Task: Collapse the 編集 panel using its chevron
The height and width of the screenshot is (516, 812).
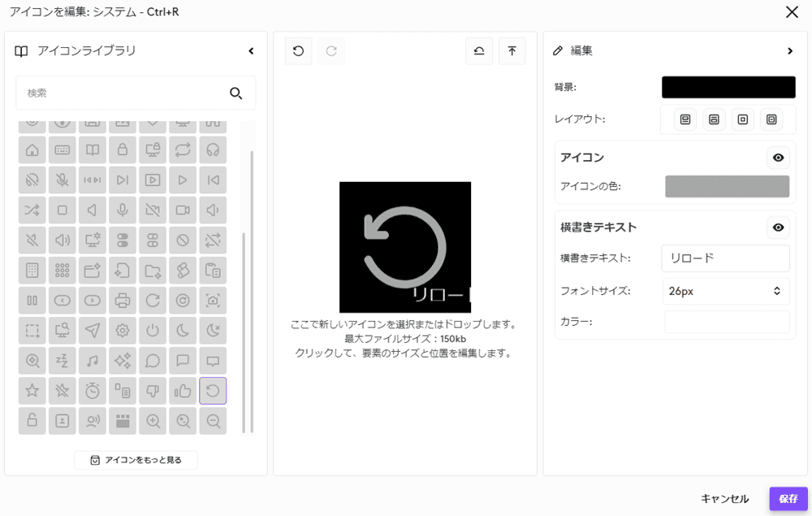Action: 789,50
